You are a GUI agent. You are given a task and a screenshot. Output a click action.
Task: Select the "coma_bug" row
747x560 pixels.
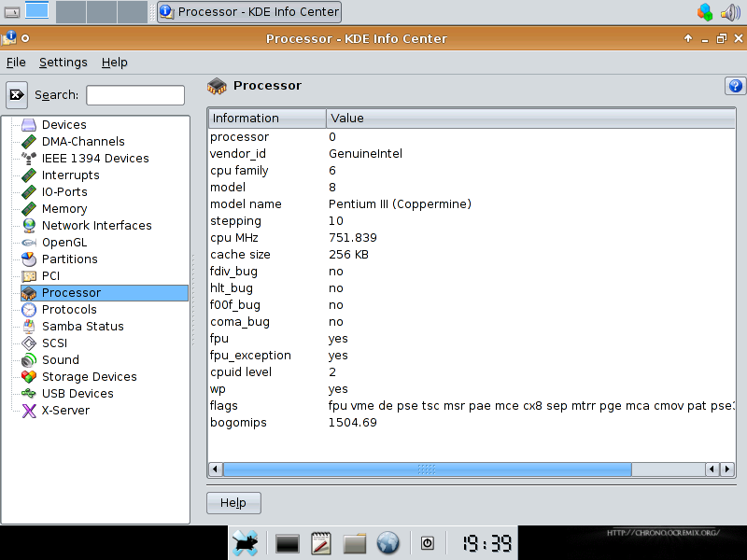pos(472,322)
